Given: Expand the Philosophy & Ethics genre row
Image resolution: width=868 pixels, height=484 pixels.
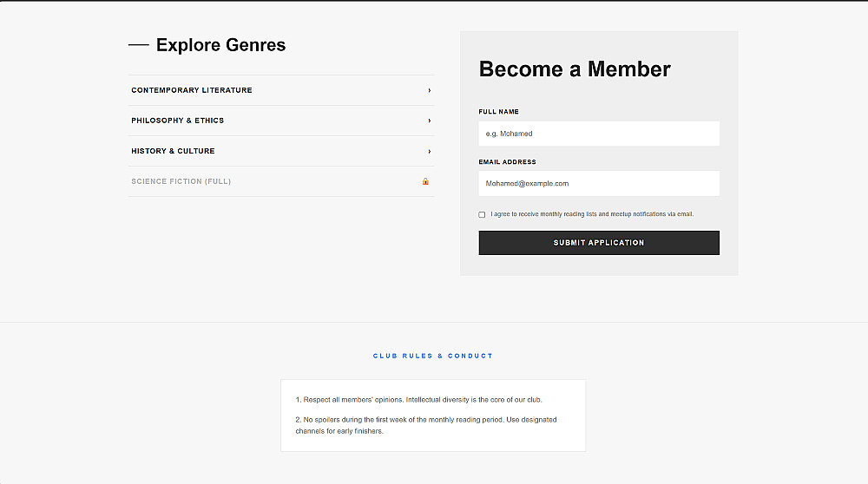Looking at the screenshot, I should tap(178, 121).
